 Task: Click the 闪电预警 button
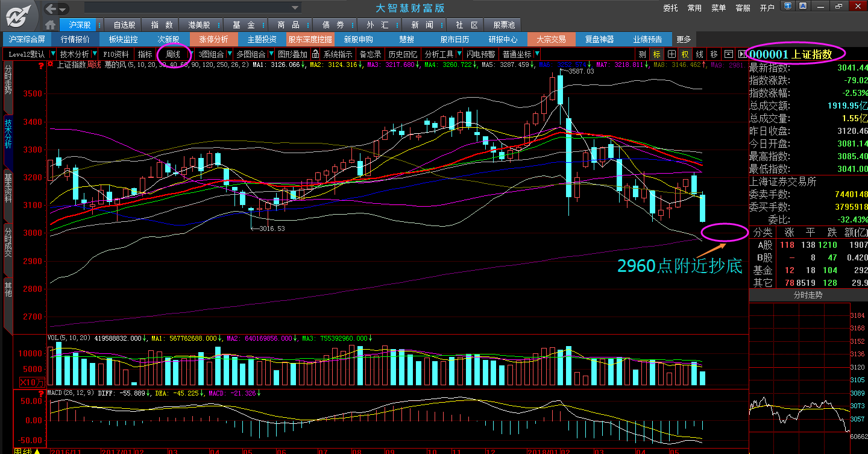[481, 54]
